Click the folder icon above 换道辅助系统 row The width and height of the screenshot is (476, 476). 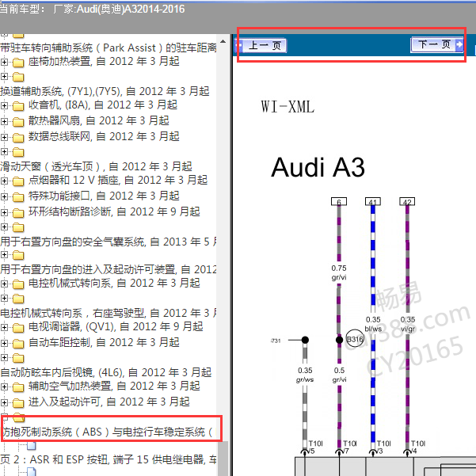tap(18, 77)
